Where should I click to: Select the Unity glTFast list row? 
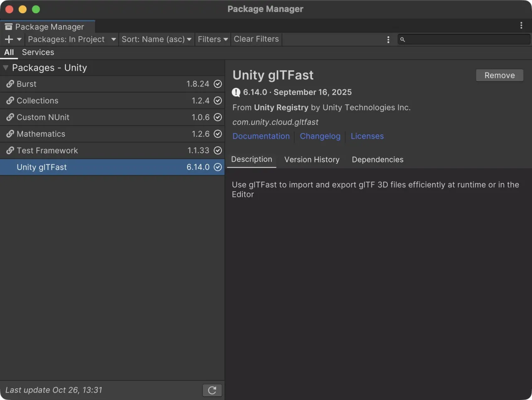click(112, 167)
